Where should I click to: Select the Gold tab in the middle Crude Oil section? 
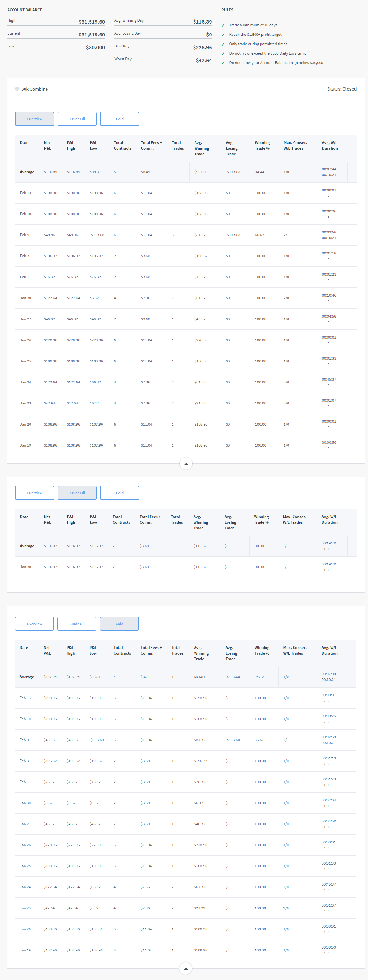(x=119, y=493)
